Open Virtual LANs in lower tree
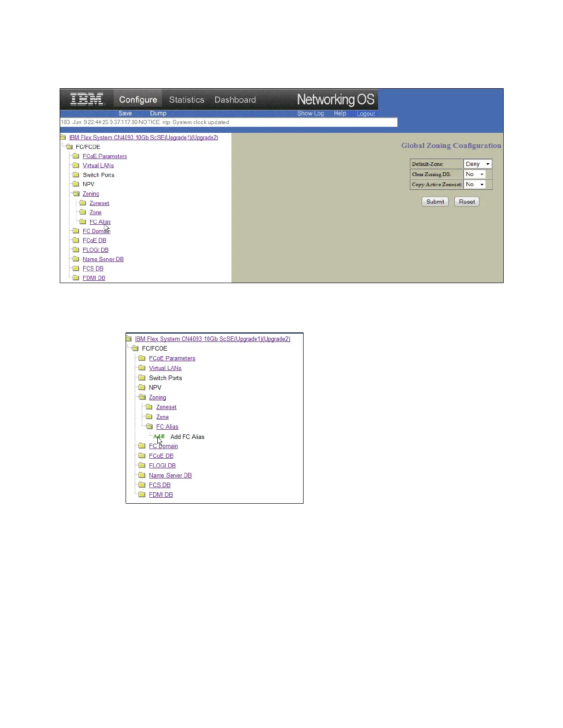 (x=165, y=368)
